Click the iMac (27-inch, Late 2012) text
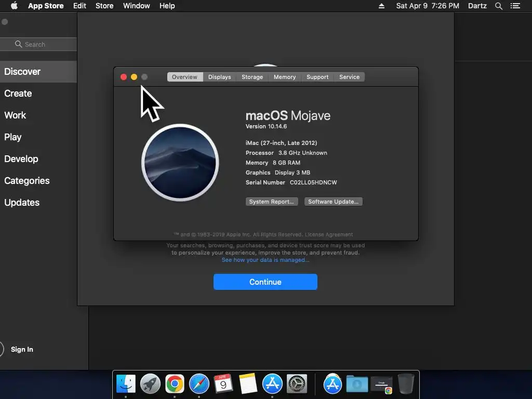The height and width of the screenshot is (399, 532). 281,143
